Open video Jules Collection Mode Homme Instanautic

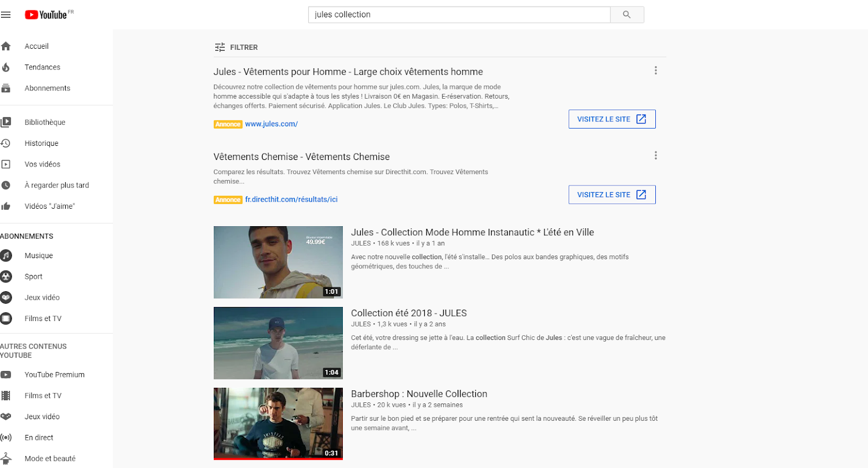473,232
